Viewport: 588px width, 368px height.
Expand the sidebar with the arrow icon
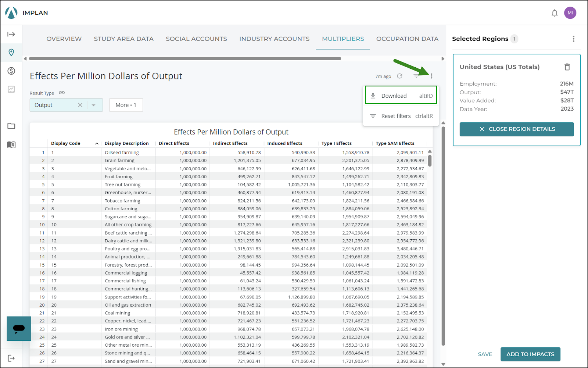click(x=11, y=34)
